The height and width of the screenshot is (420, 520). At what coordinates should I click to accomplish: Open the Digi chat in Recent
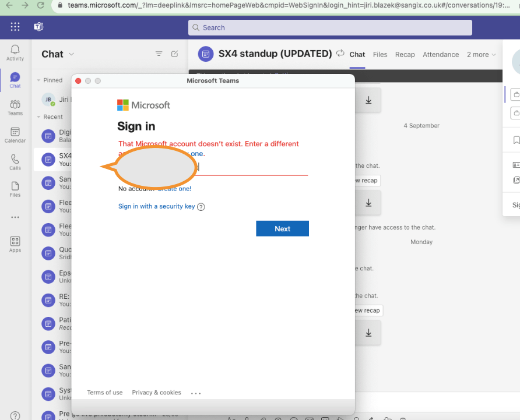click(53, 136)
